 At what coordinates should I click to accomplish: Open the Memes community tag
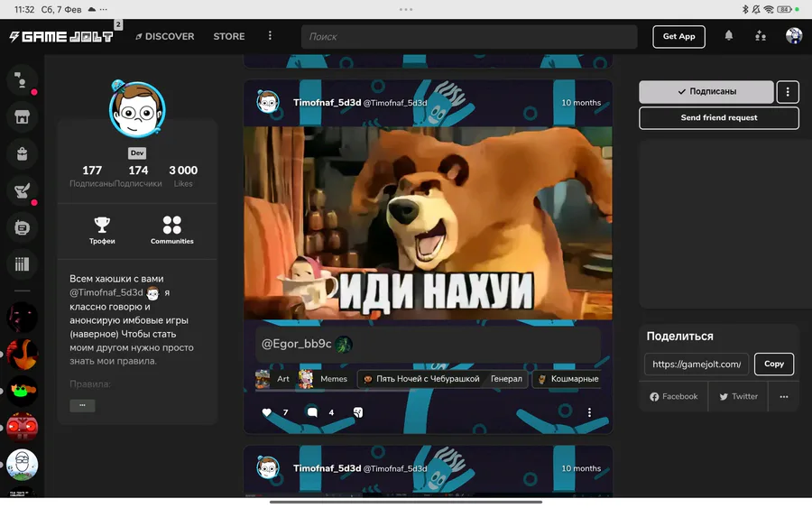point(323,379)
